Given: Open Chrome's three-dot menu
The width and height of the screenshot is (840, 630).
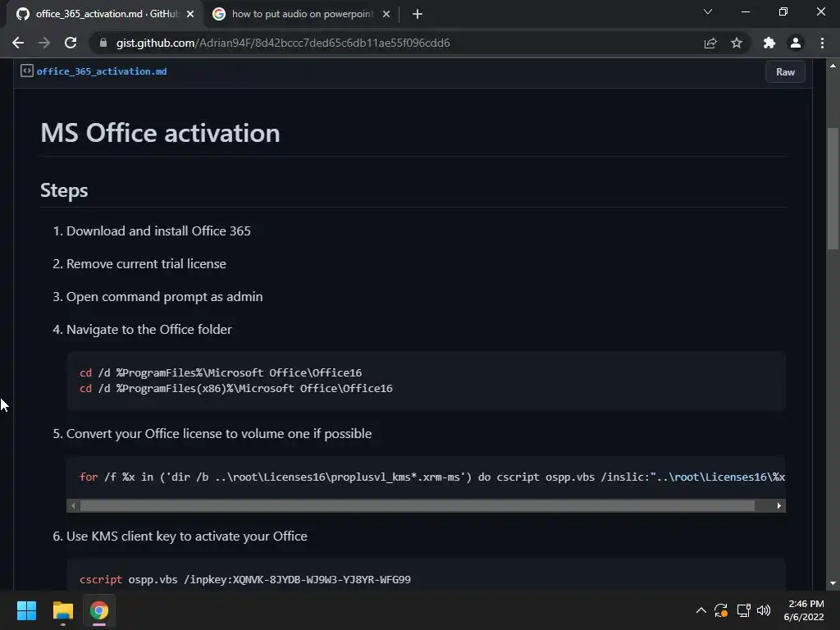Looking at the screenshot, I should click(x=822, y=43).
